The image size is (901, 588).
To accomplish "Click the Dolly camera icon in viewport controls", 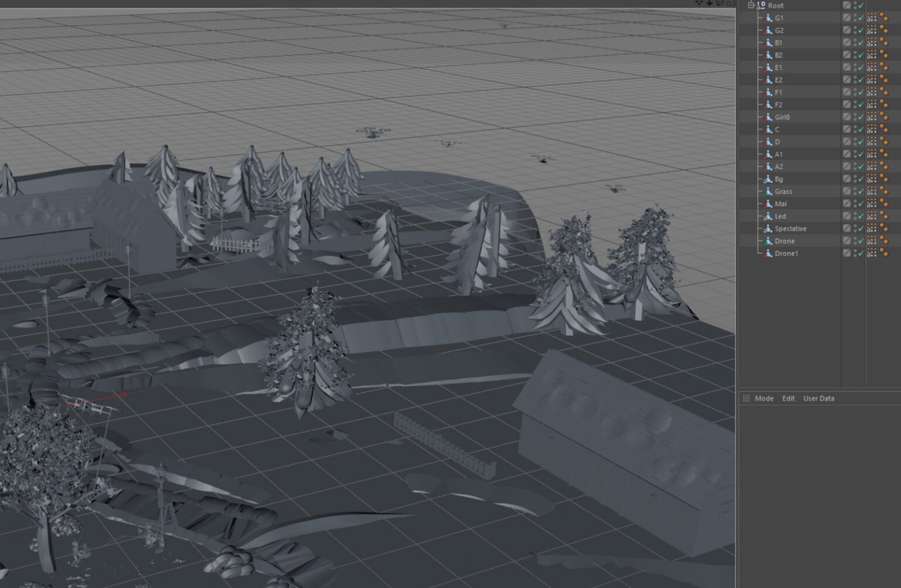I will (710, 3).
